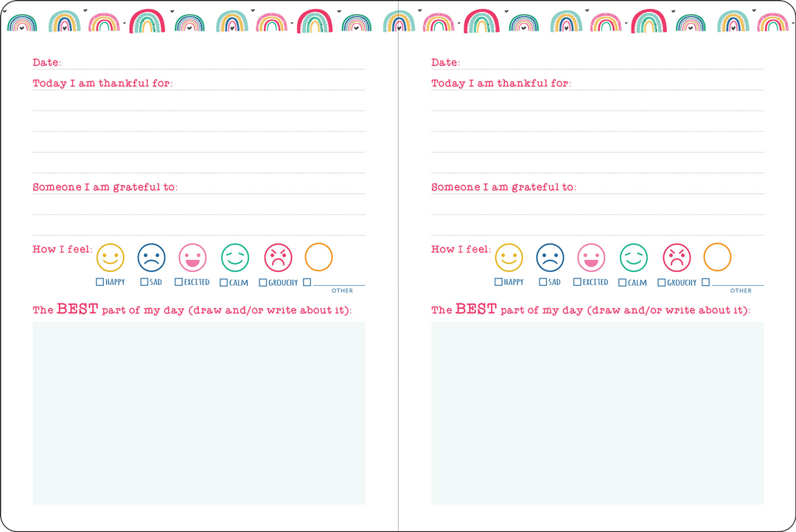Click the blank orange circle on left page

point(318,257)
